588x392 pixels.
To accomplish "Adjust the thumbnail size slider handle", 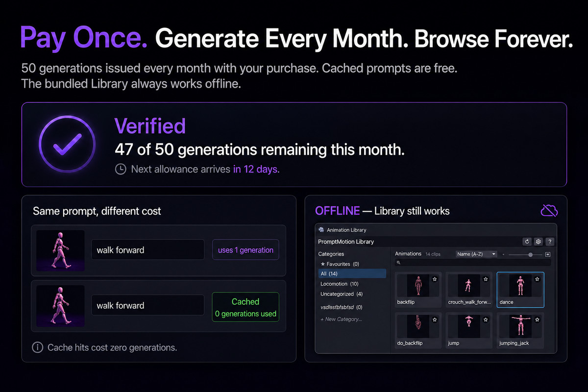I will [531, 254].
